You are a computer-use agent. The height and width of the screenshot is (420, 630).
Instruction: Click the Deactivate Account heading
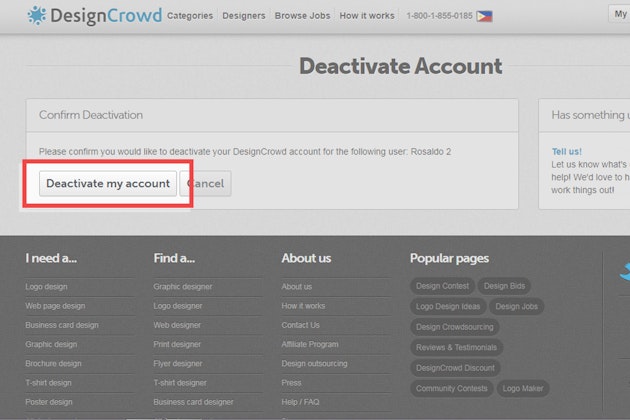tap(401, 66)
